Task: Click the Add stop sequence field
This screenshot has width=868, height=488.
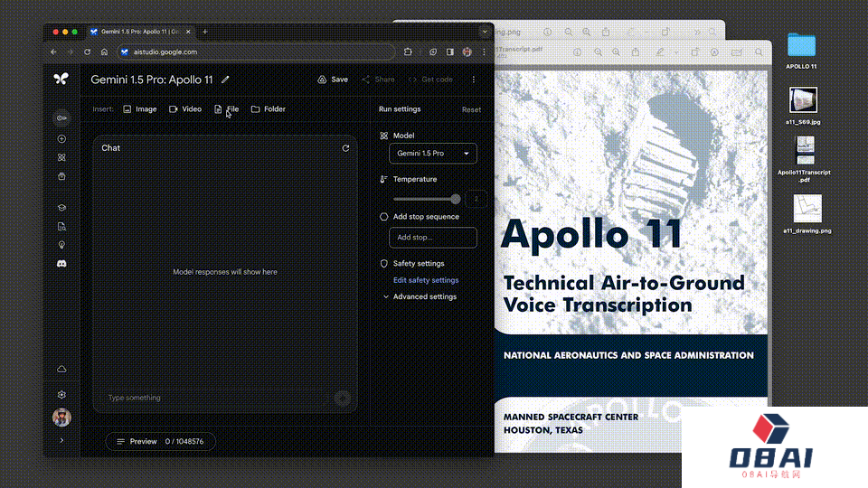Action: 433,238
